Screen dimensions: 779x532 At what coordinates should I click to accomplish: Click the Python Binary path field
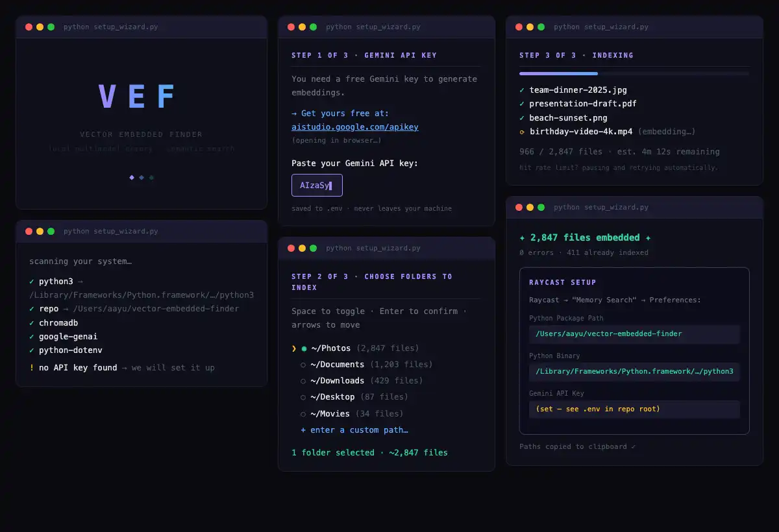tap(634, 372)
